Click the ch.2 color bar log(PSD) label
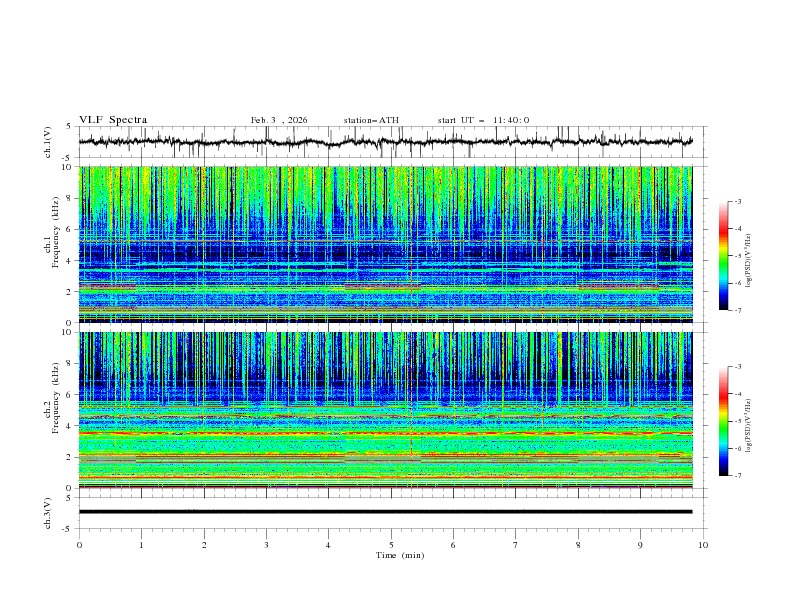This screenshot has width=792, height=612. (749, 426)
